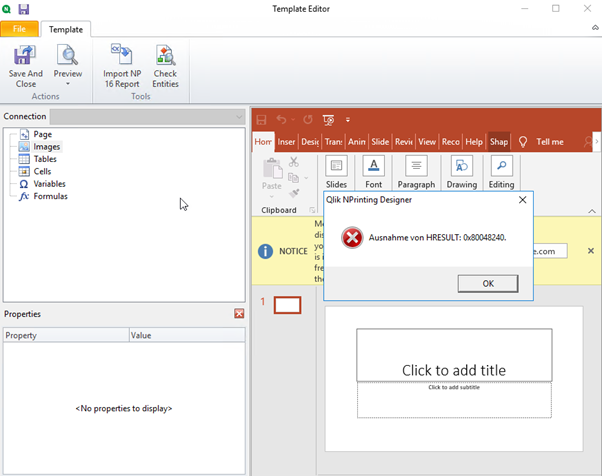Select the Page node in tree

[x=42, y=134]
